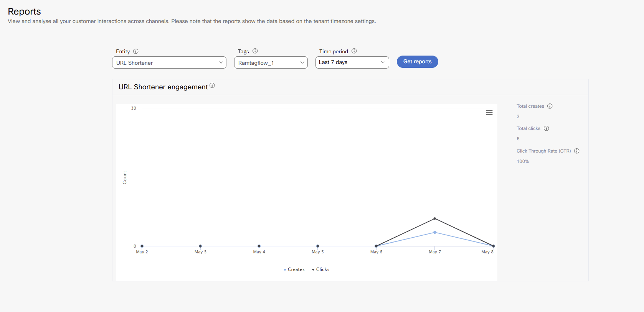Click the Total creates info icon
This screenshot has width=644, height=312.
click(550, 106)
